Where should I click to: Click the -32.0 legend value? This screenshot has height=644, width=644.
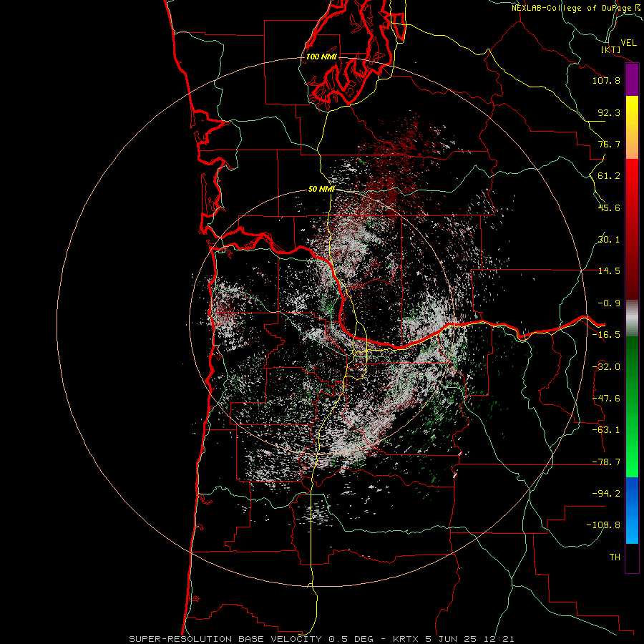click(x=606, y=367)
